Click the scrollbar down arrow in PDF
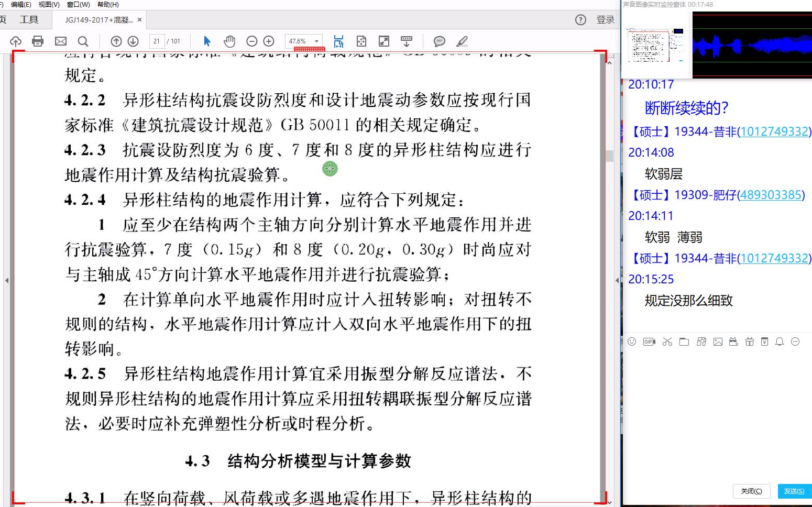Viewport: 812px width, 507px height. pyautogui.click(x=609, y=502)
